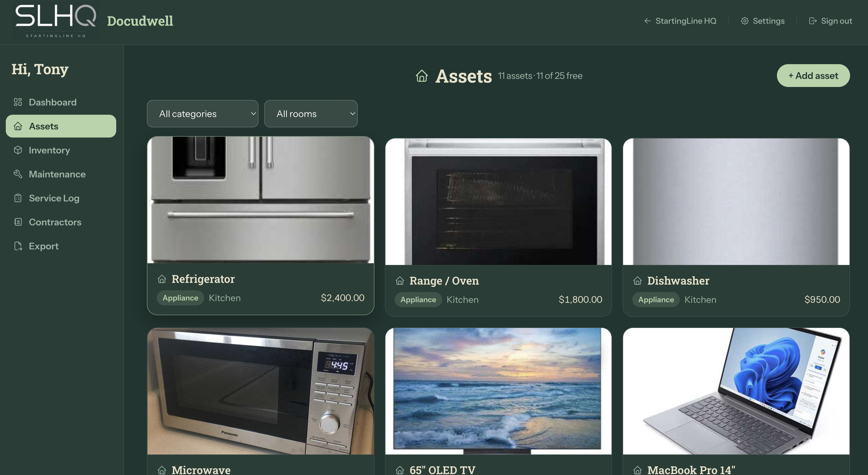Click the Dishwasher asset title
The width and height of the screenshot is (868, 475).
(x=678, y=281)
